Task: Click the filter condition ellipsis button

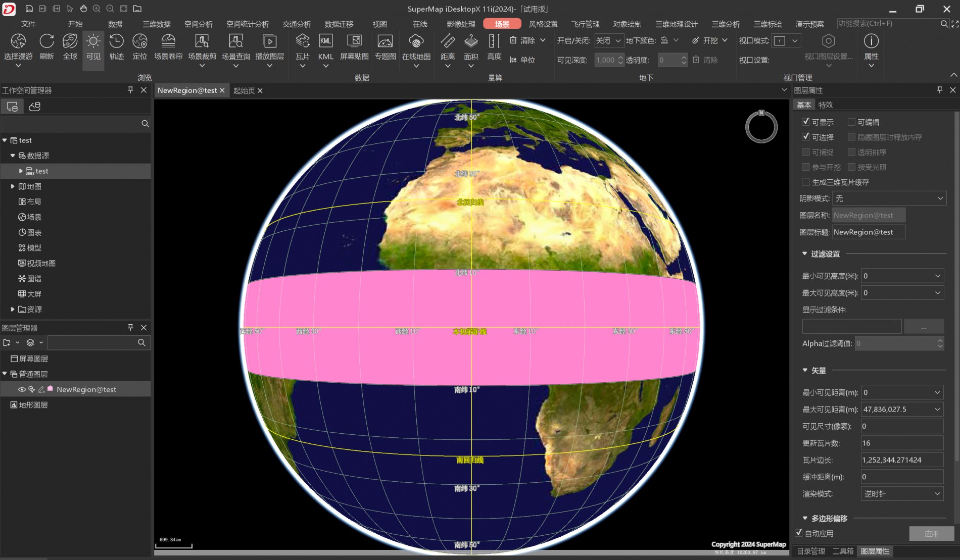Action: point(924,327)
